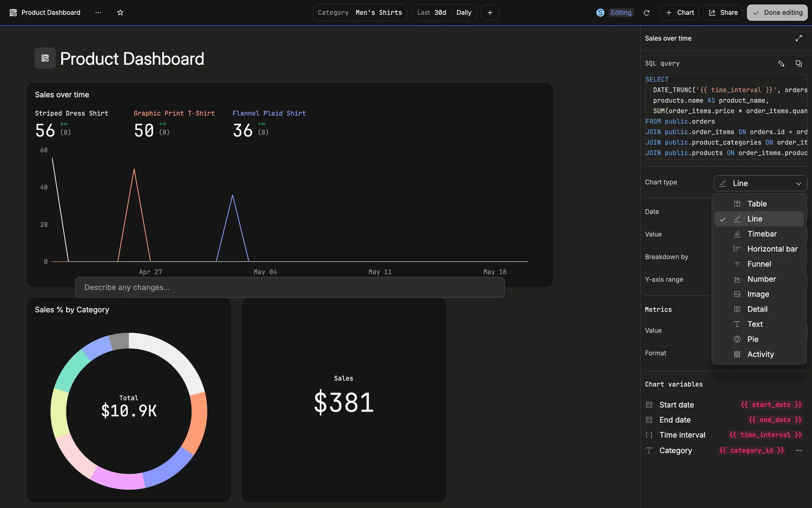Toggle the Striped Dress Shirt series
Image resolution: width=812 pixels, height=508 pixels.
click(x=71, y=113)
